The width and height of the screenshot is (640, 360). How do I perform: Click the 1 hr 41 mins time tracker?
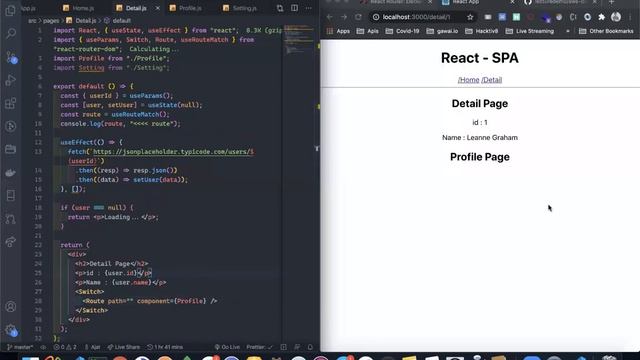165,347
